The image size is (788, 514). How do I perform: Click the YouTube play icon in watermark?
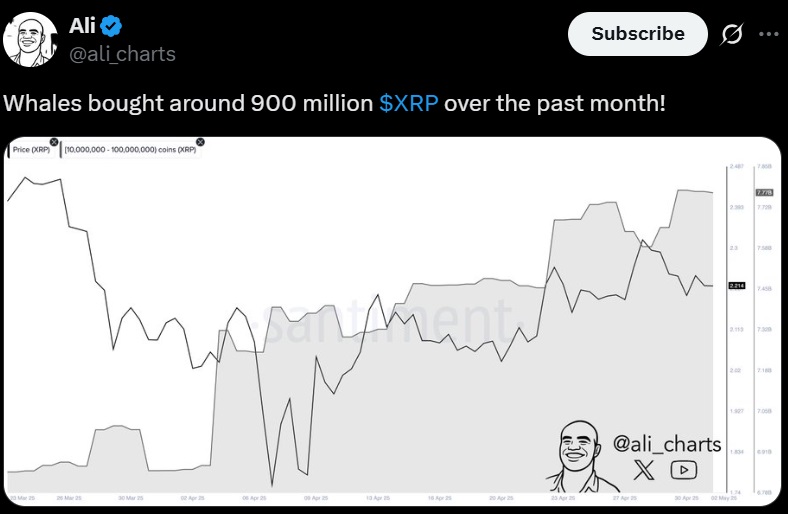tap(683, 470)
